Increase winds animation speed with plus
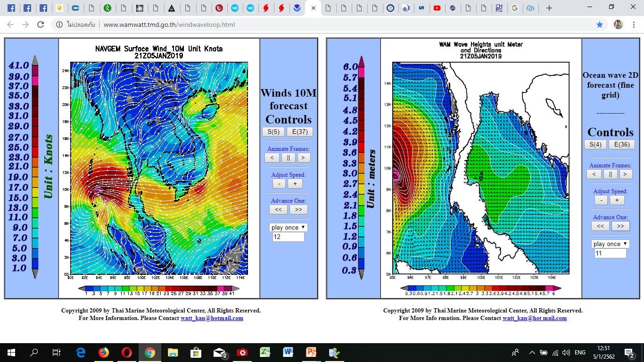 pos(295,184)
